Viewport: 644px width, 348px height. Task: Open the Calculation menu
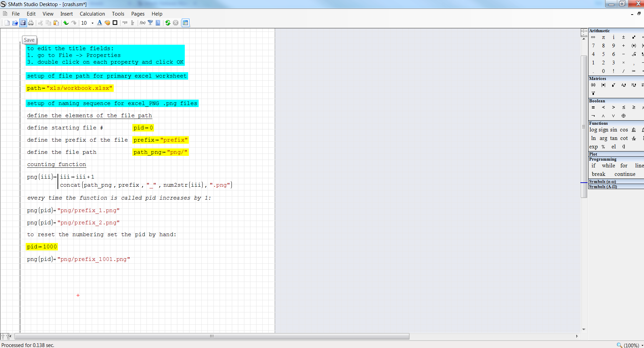pos(92,14)
